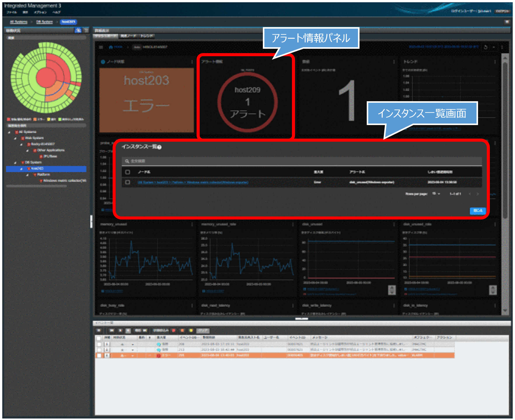Image resolution: width=515 pixels, height=420 pixels.
Task: Click the help icon next to インスタンス一覧
Action: coord(159,147)
